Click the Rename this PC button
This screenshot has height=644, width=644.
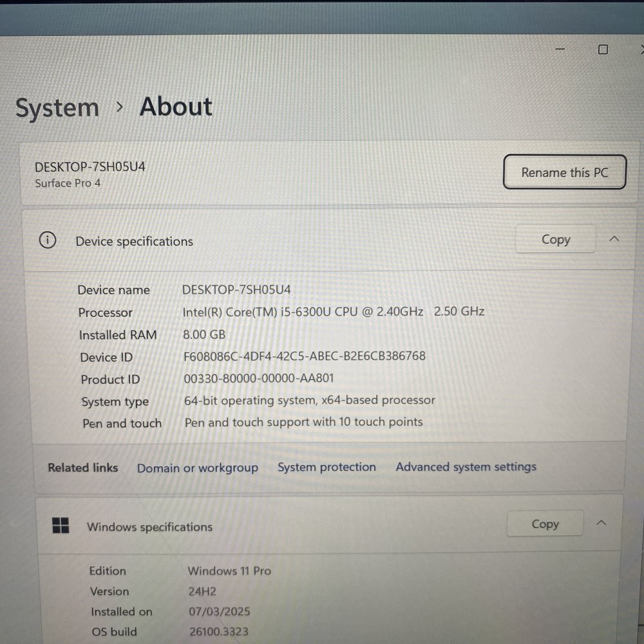pos(565,172)
